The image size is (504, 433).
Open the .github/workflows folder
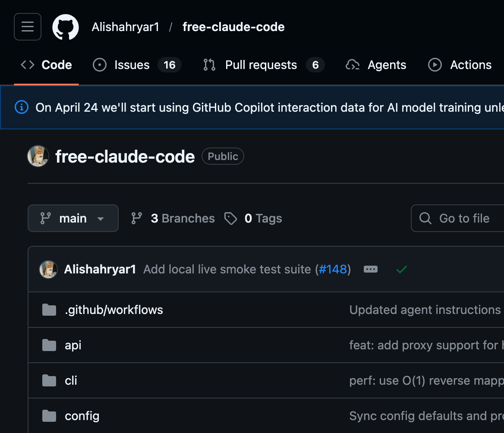pyautogui.click(x=114, y=310)
